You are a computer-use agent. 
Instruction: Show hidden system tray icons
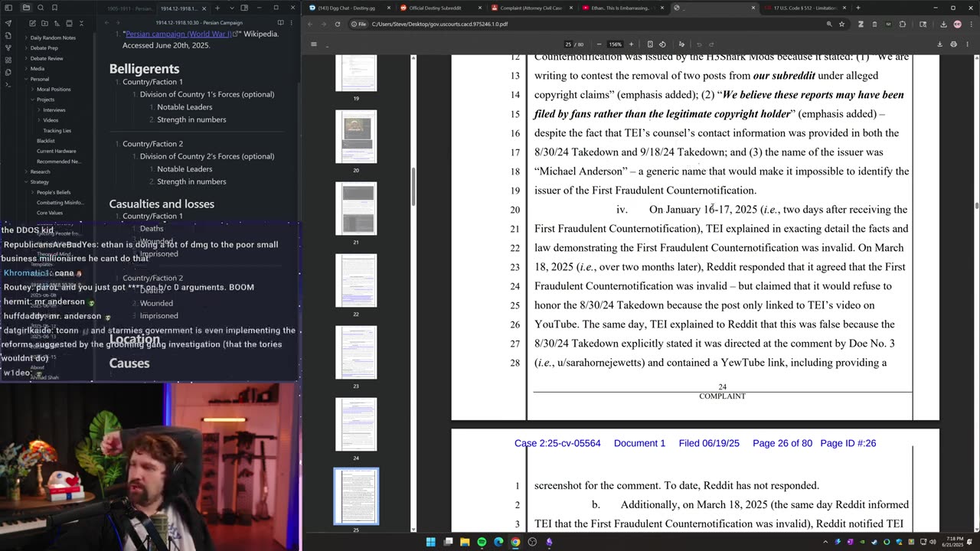click(x=825, y=542)
